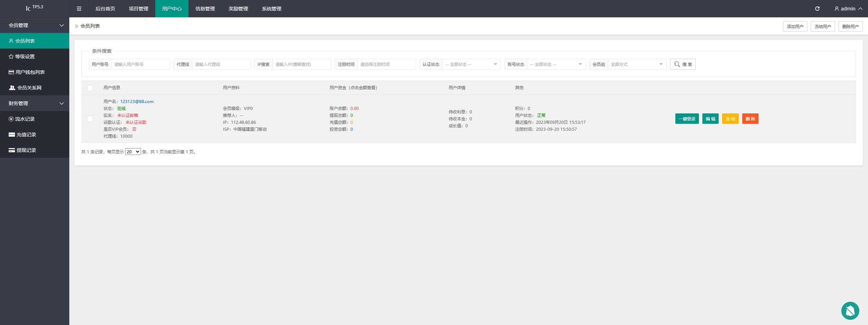The height and width of the screenshot is (325, 868).
Task: Switch to the 项目管理 top menu
Action: coord(139,9)
